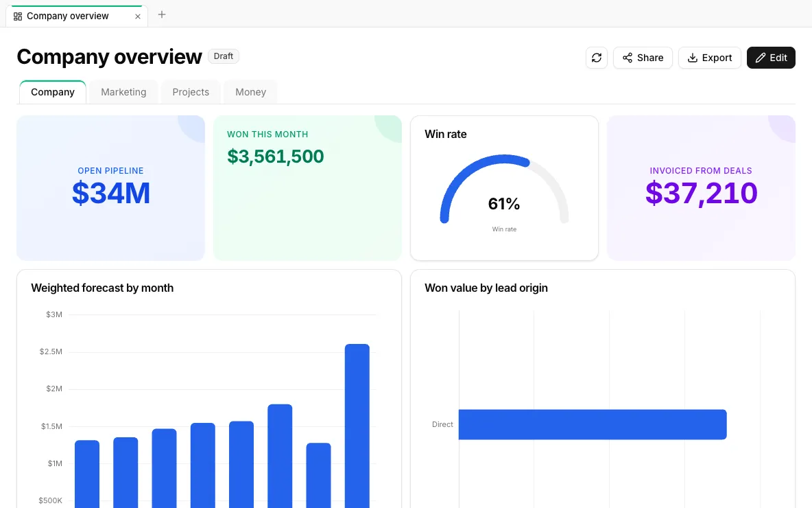Click the Won This Month card value
Screen dimensions: 812x508
point(276,156)
